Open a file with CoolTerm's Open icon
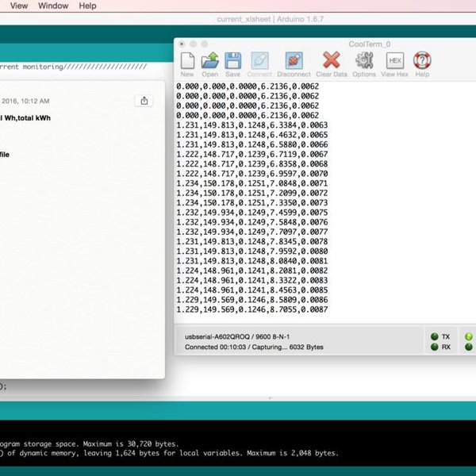 coord(209,62)
